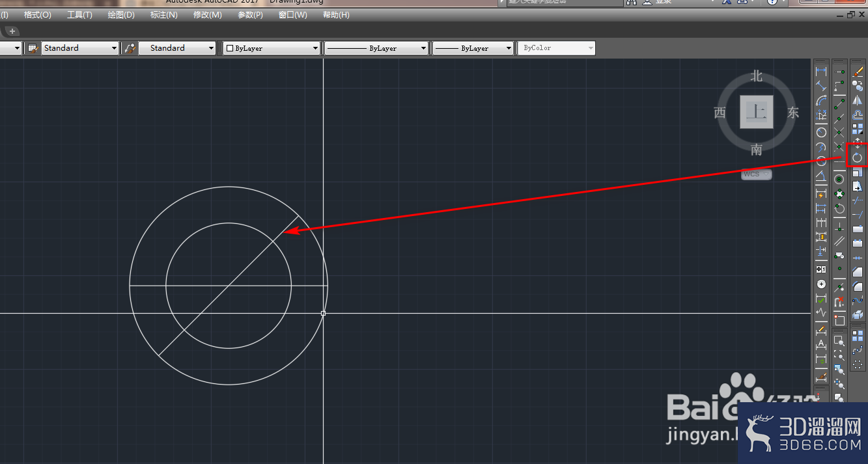
Task: Pick the Zoom Window tool
Action: 839,340
